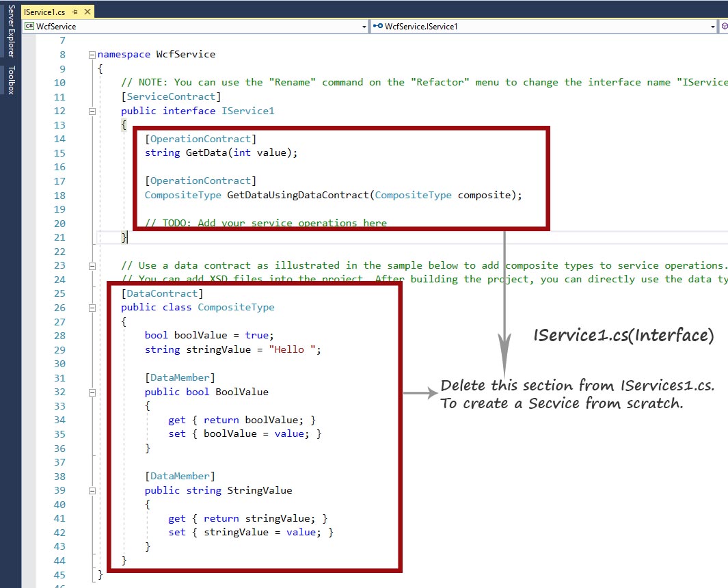Viewport: 728px width, 588px height.
Task: Click the "Hello " string literal
Action: [292, 350]
